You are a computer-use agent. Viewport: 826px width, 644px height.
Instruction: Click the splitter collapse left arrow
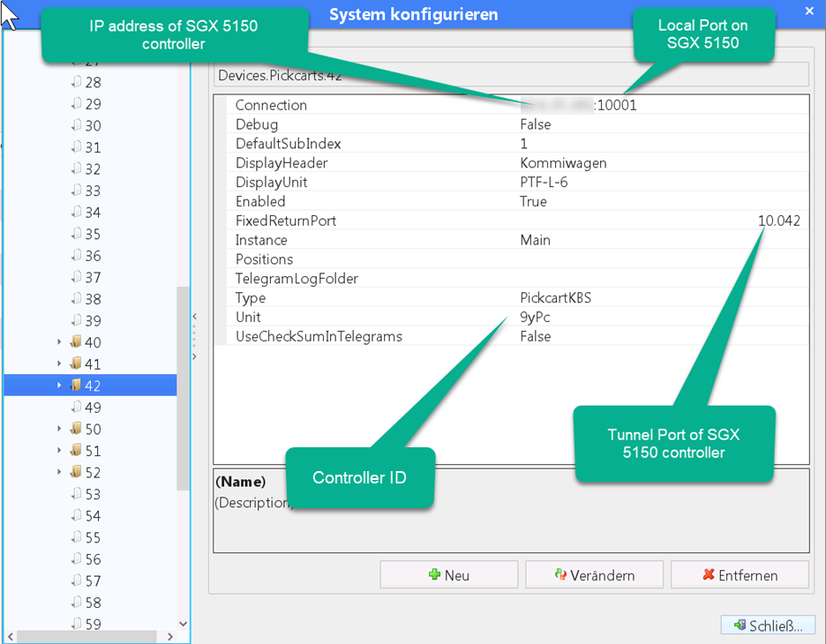click(194, 317)
